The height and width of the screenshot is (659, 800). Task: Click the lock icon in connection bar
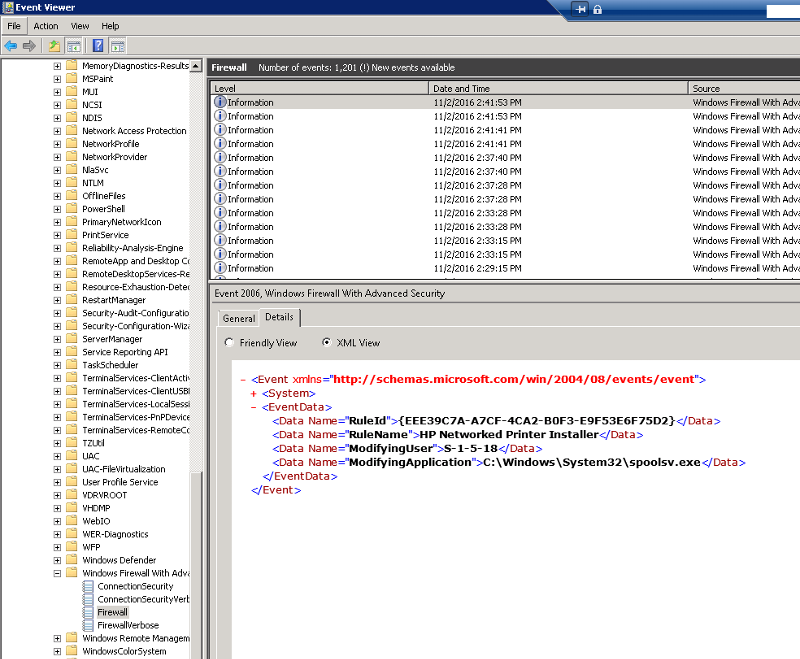pos(597,9)
